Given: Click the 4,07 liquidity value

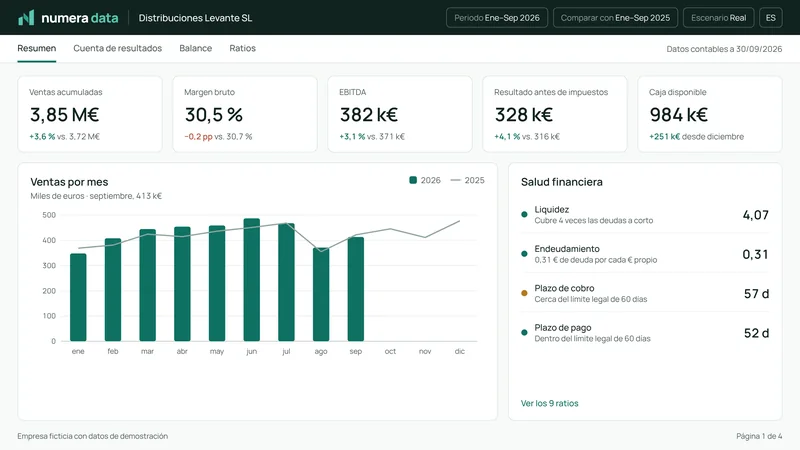Looking at the screenshot, I should tap(756, 215).
